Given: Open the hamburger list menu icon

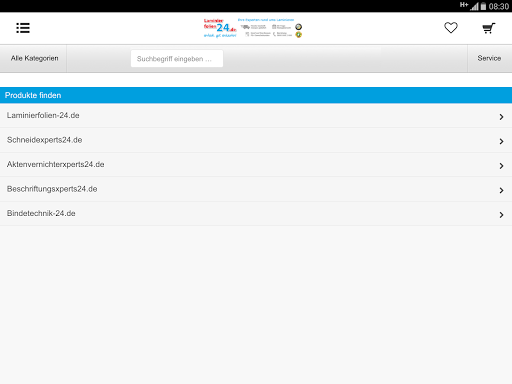Looking at the screenshot, I should coord(23,28).
